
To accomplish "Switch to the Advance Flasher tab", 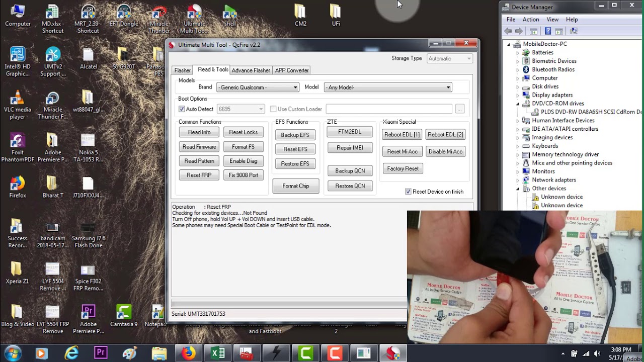I will 251,70.
